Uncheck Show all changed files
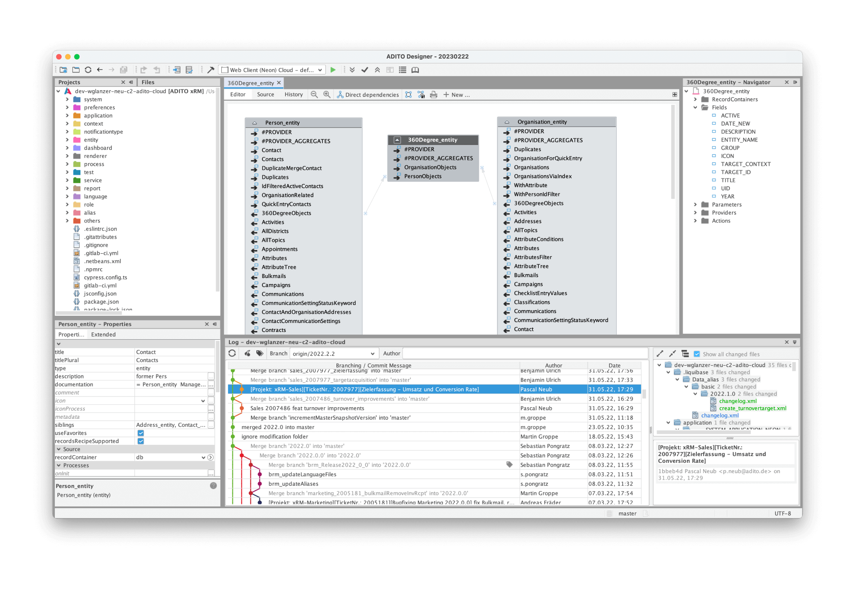 (697, 354)
